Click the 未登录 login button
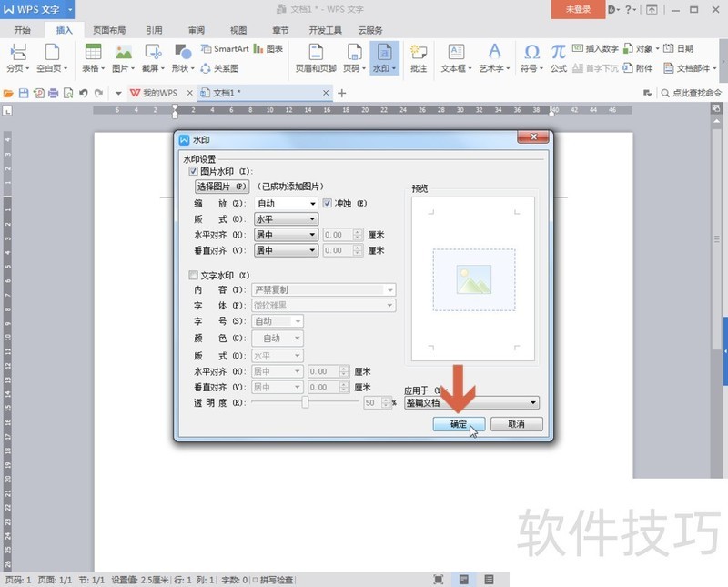Image resolution: width=728 pixels, height=587 pixels. [578, 9]
